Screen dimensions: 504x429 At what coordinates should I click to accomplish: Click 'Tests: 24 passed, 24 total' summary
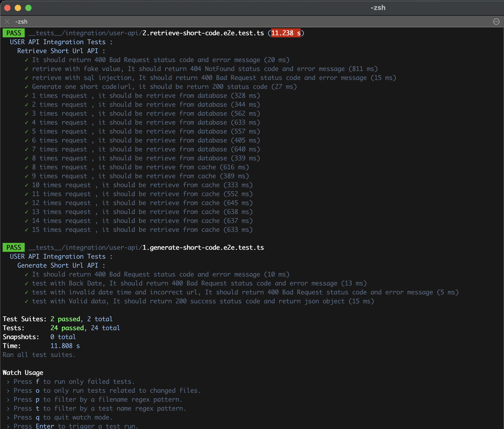click(x=61, y=328)
